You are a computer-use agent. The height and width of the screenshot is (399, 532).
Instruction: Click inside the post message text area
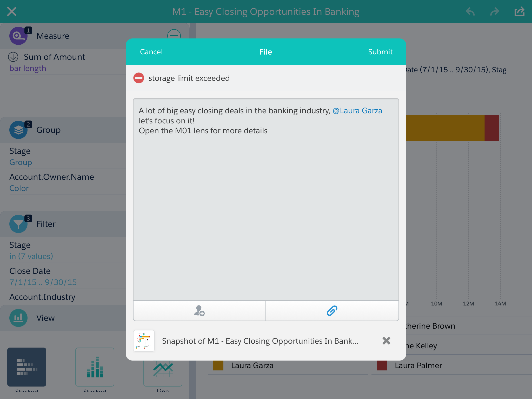[266, 208]
